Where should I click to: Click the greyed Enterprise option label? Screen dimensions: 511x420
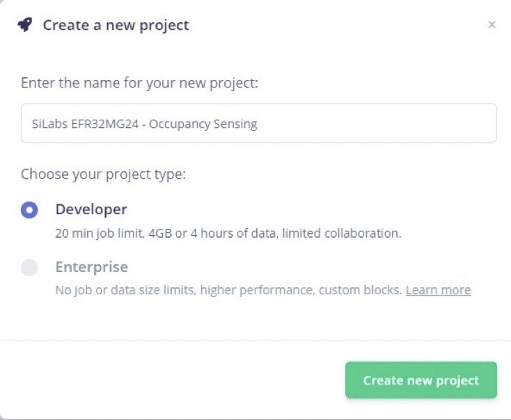tap(91, 267)
